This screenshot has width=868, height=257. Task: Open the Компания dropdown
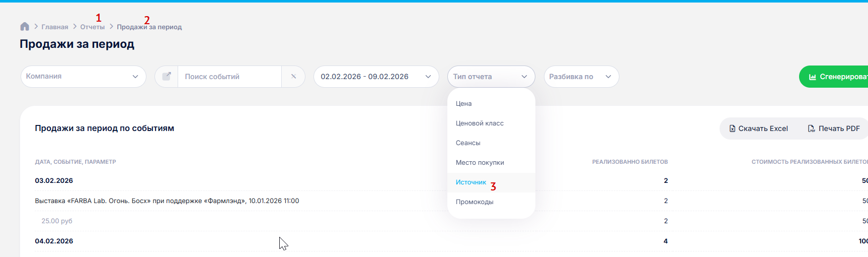[84, 77]
